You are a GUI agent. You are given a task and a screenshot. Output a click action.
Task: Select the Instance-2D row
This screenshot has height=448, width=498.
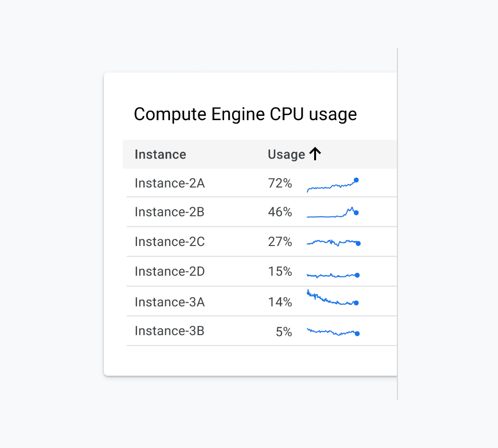(x=170, y=271)
